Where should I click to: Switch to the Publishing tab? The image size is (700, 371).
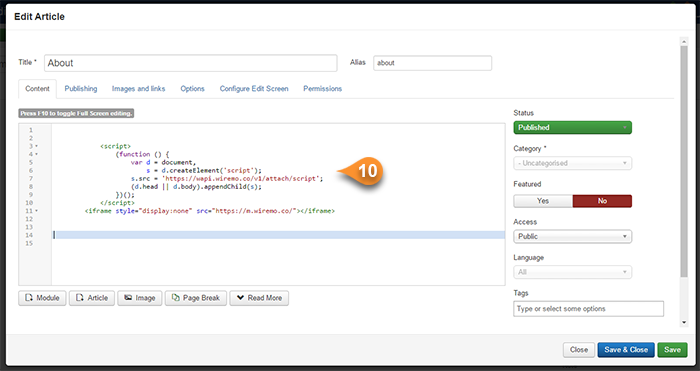tap(81, 89)
